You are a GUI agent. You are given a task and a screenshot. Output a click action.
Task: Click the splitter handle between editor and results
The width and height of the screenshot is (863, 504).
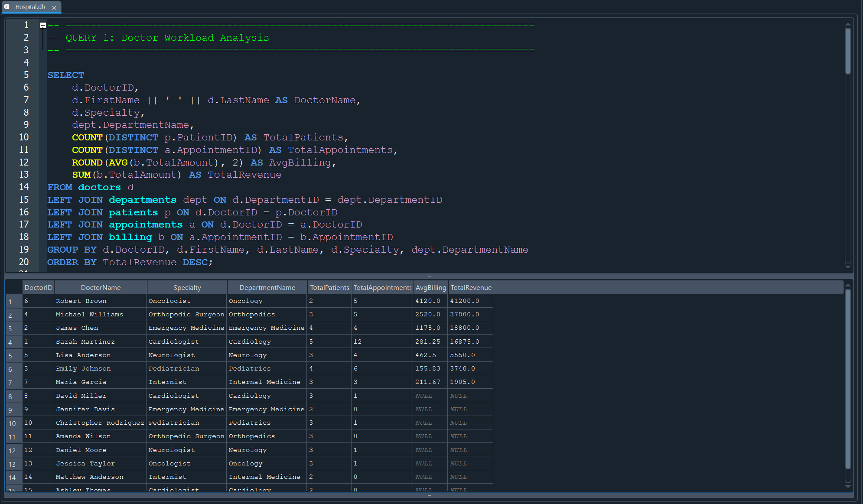point(429,276)
